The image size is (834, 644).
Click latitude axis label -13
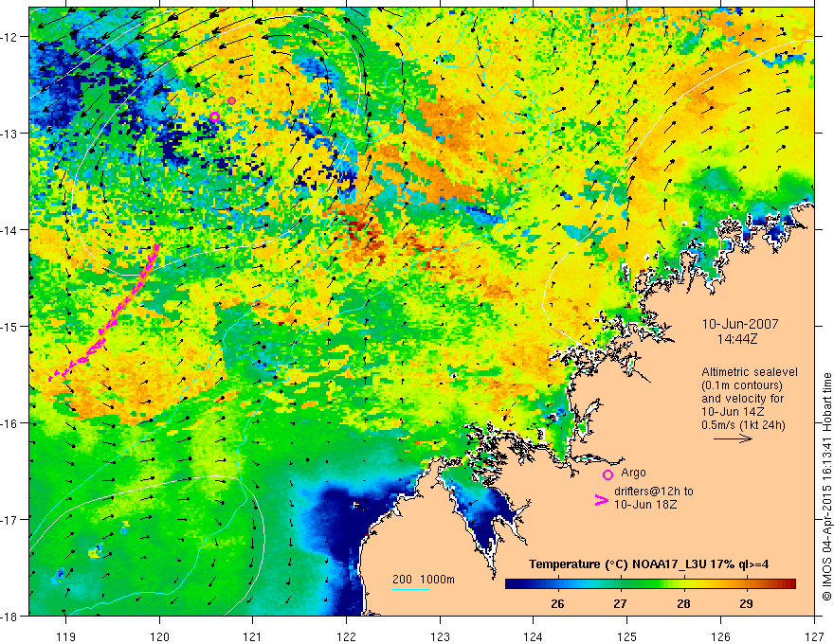coord(9,134)
